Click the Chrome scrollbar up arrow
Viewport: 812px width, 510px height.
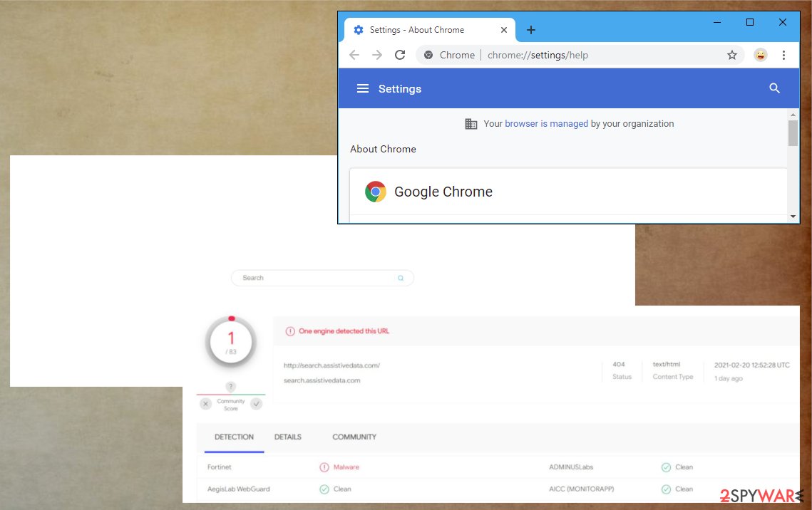tap(793, 114)
